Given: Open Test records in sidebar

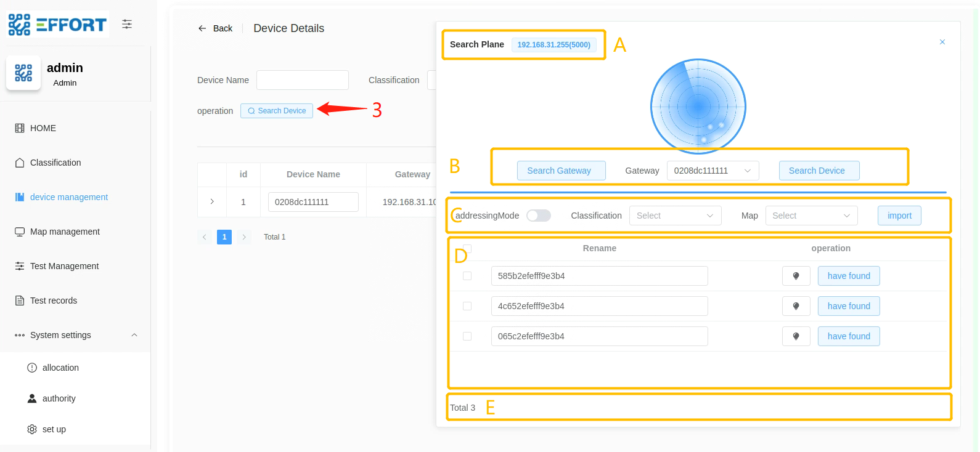Looking at the screenshot, I should point(54,301).
